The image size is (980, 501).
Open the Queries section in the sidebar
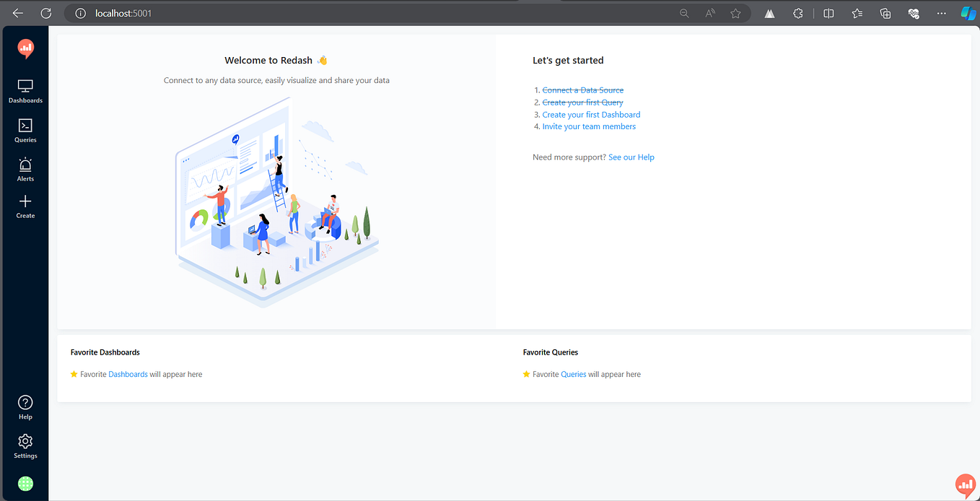[x=25, y=131]
